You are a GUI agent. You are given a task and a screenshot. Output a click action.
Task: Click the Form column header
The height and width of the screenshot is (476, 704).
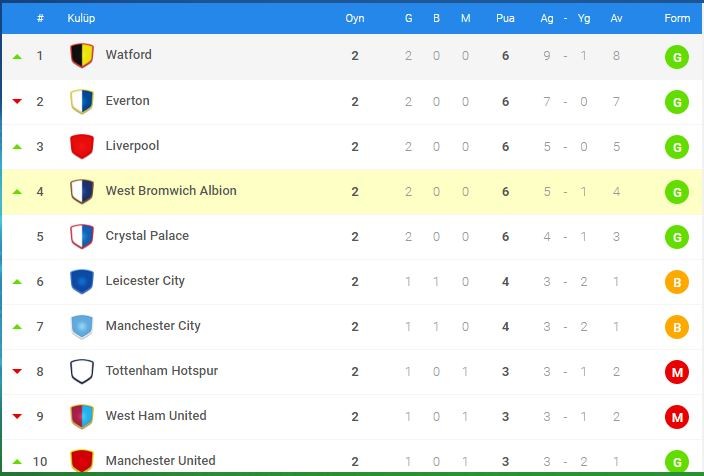coord(677,18)
